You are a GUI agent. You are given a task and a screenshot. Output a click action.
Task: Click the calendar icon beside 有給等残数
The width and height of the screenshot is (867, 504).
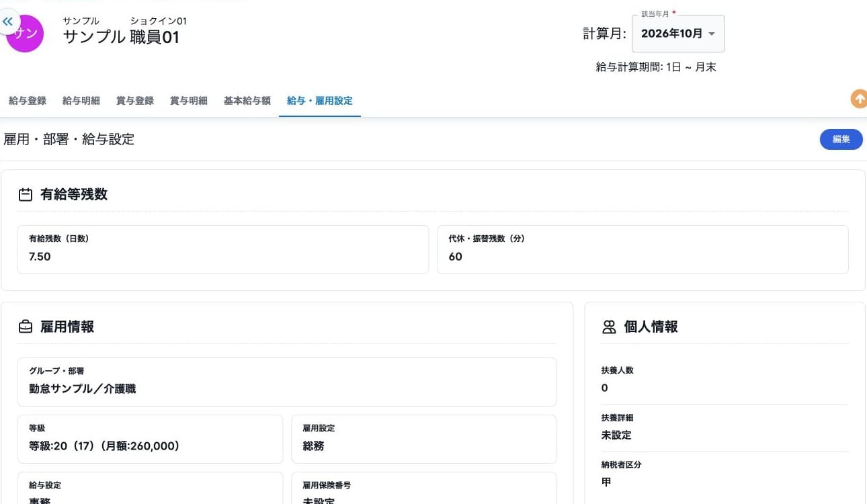[x=26, y=195]
